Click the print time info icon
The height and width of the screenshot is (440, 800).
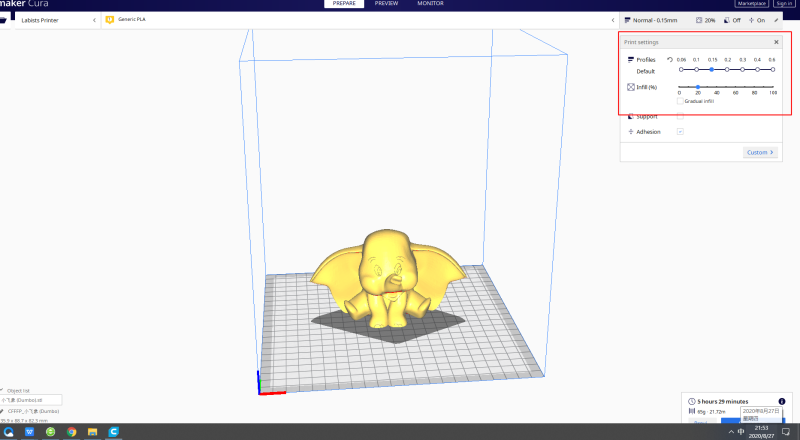(781, 401)
